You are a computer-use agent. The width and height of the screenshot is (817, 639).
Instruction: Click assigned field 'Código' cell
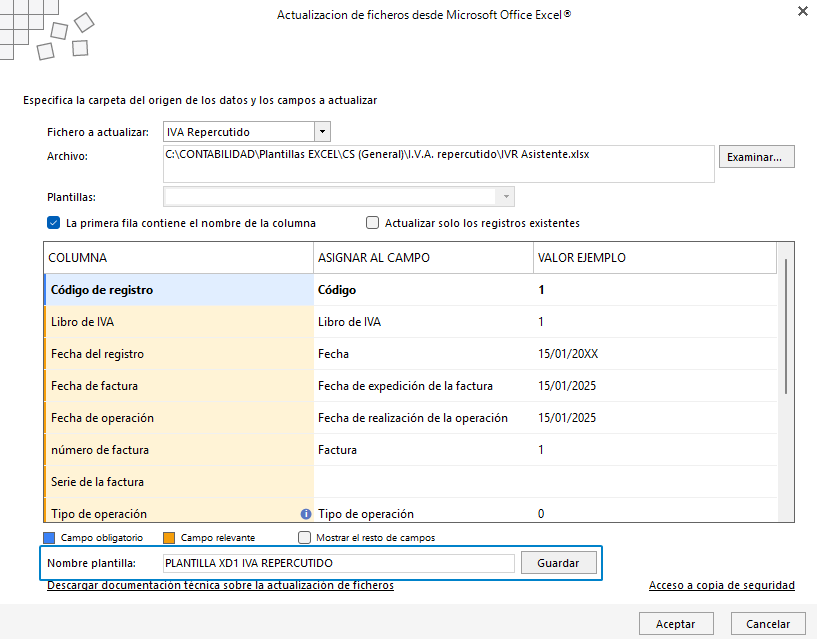click(423, 290)
